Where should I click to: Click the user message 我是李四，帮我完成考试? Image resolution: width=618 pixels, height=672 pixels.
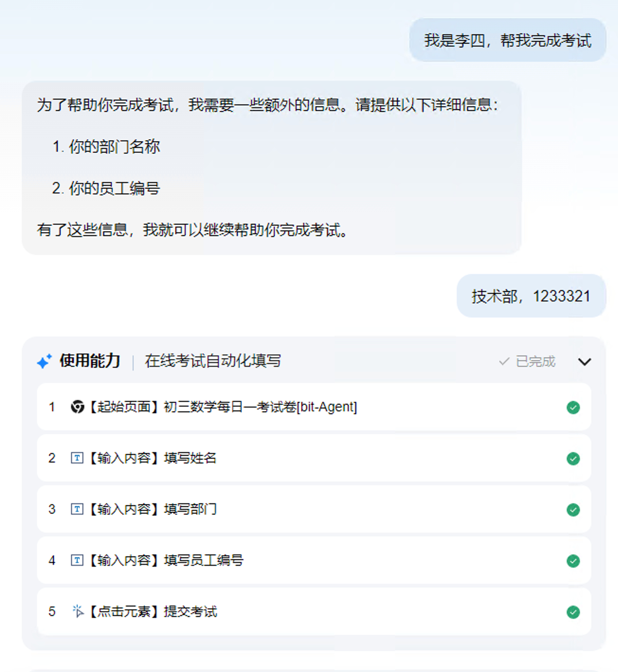pos(508,40)
